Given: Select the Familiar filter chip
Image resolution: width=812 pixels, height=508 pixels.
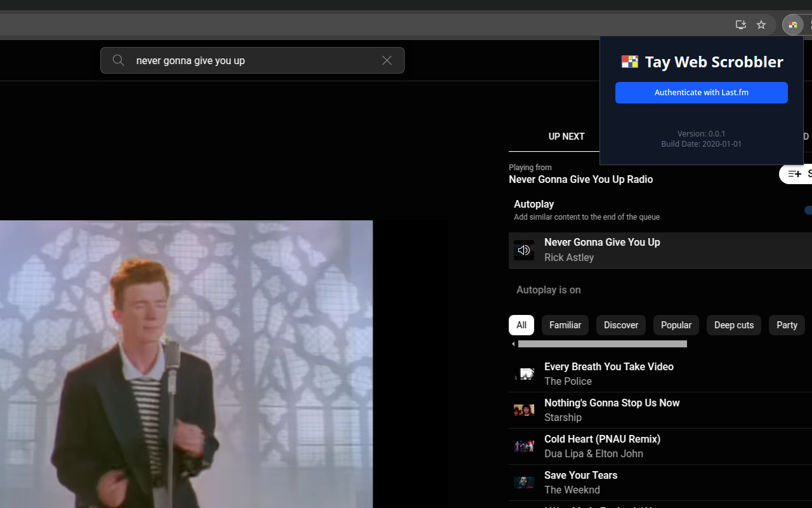Looking at the screenshot, I should pos(565,325).
